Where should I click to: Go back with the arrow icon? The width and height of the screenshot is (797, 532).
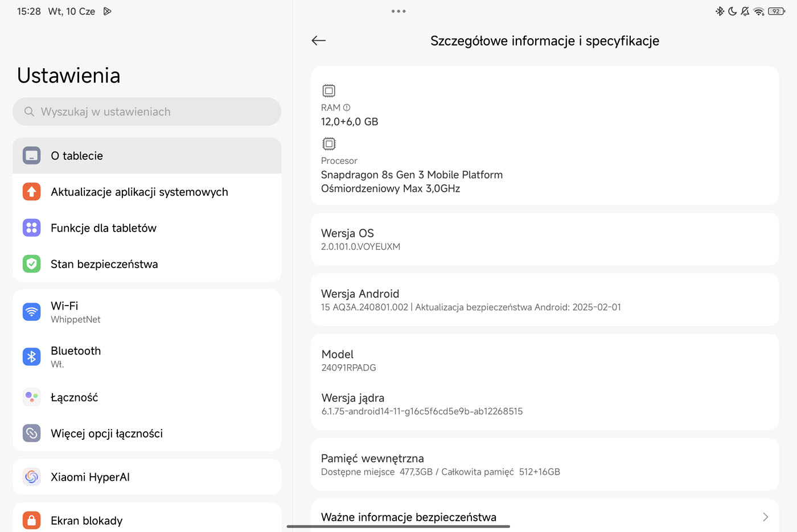[x=319, y=40]
